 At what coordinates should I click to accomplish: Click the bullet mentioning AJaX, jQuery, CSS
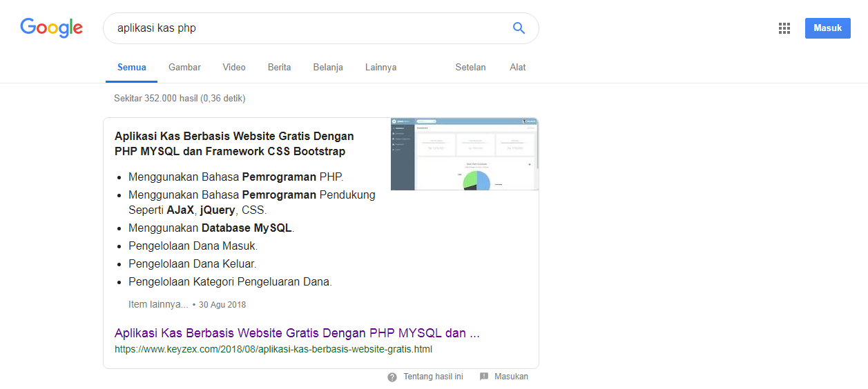click(252, 202)
